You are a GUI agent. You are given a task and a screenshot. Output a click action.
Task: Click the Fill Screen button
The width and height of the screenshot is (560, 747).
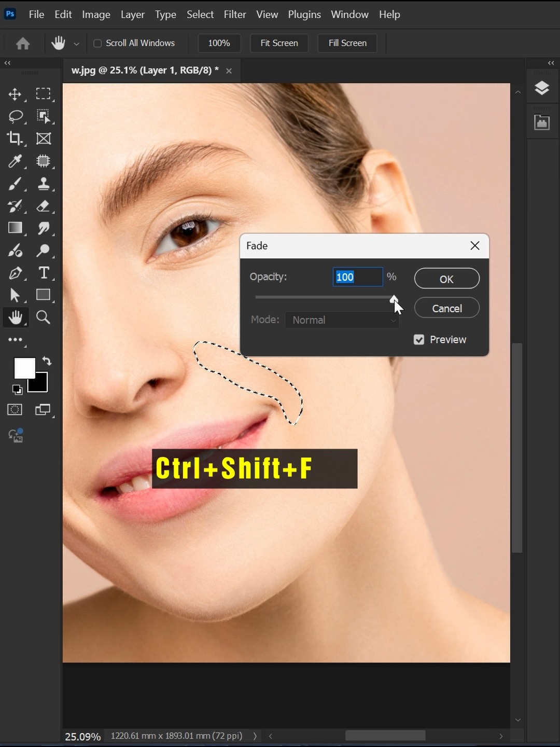click(x=347, y=43)
